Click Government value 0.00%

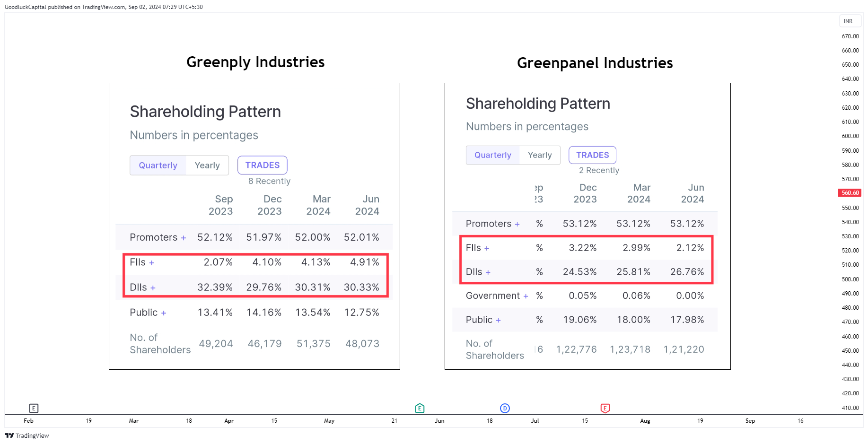[690, 296]
